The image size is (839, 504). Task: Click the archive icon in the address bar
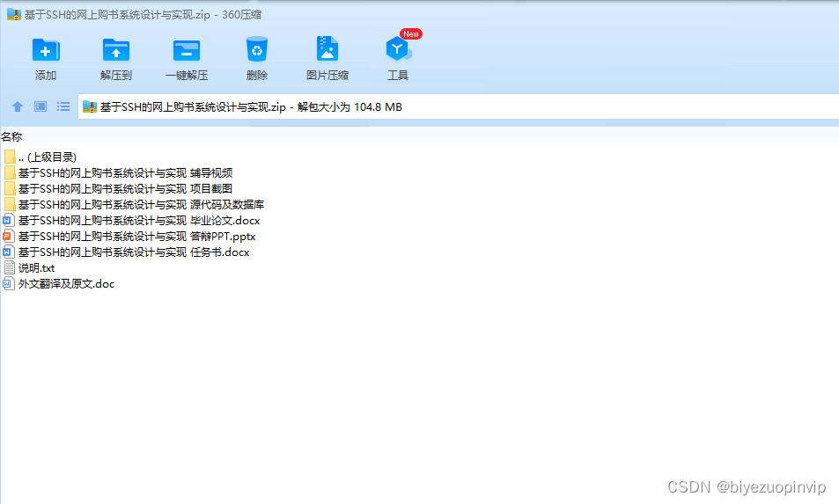tap(89, 107)
